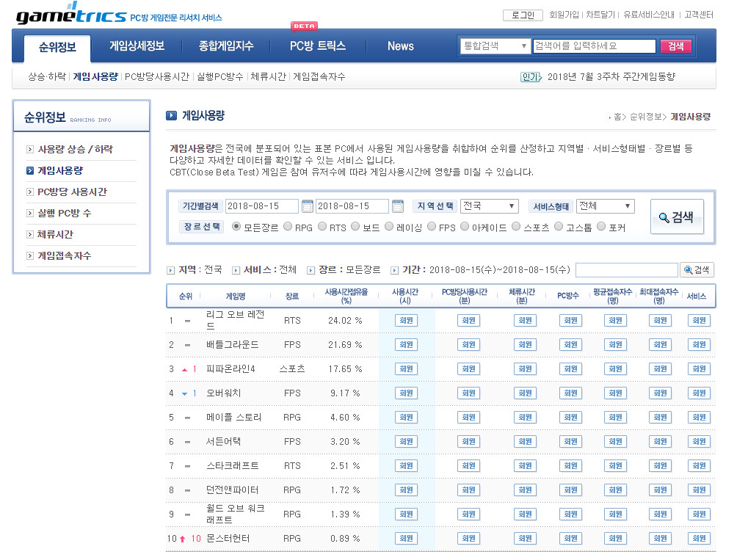Click the magnifier search button in filter panel

point(676,217)
